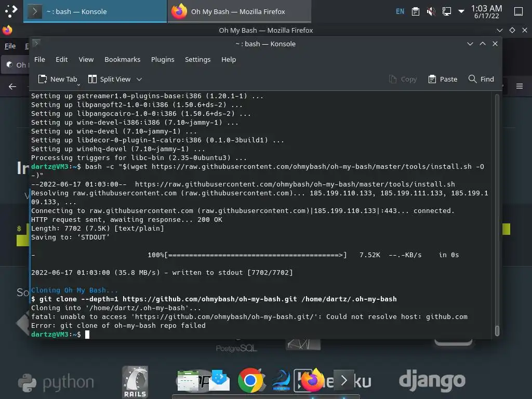Screen dimensions: 532x399
Task: Open Konsole Plugins menu
Action: coord(163,59)
